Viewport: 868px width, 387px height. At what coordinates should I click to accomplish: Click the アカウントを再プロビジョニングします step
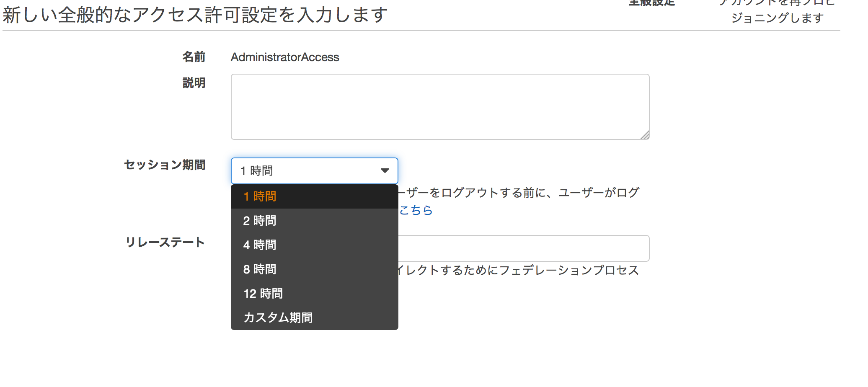777,12
